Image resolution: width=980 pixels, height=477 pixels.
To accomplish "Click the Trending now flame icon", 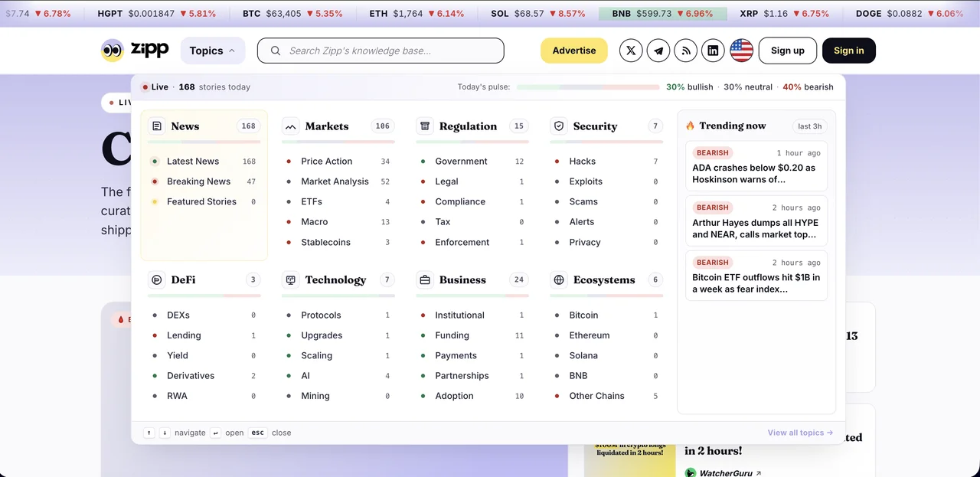I will [690, 126].
